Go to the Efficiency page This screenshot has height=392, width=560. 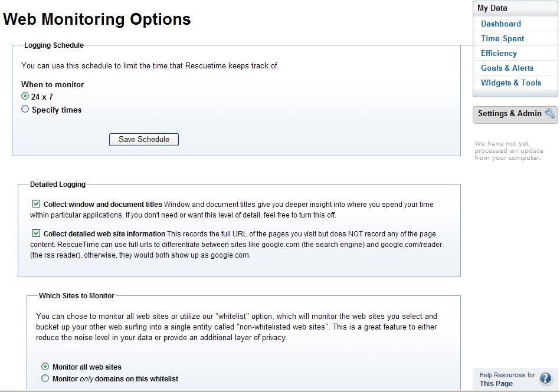click(x=499, y=53)
